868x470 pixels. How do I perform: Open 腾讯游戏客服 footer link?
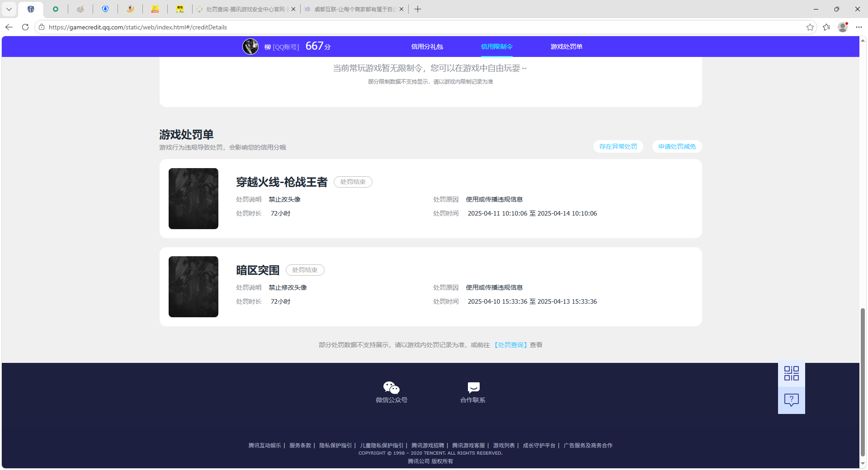(468, 446)
